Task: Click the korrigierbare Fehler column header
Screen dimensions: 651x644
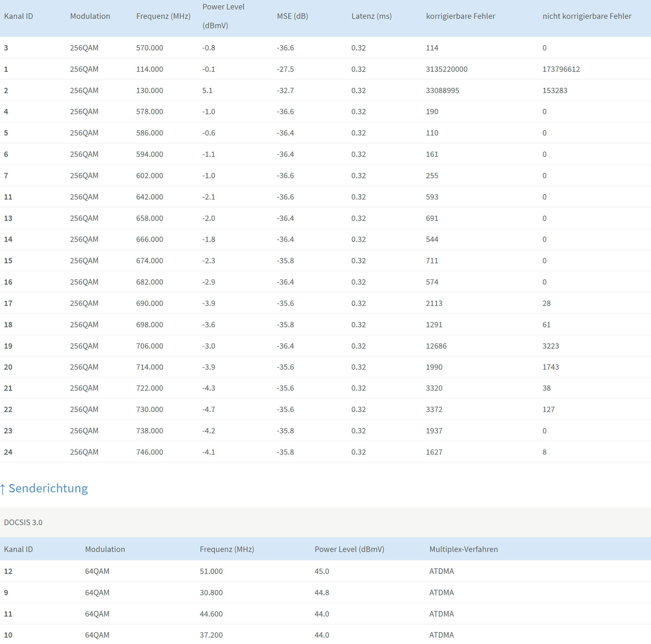Action: tap(460, 16)
